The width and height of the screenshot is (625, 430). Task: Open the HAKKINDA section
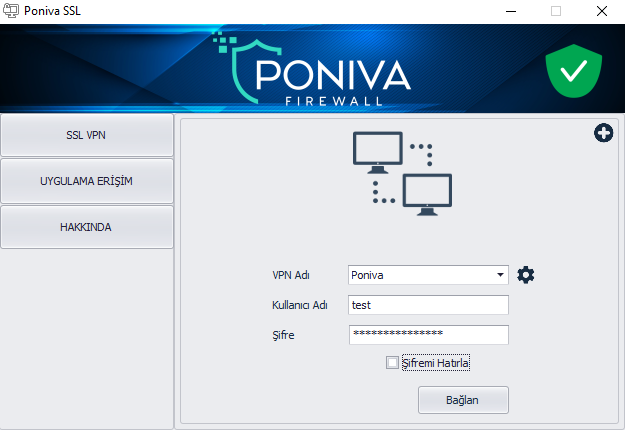coord(87,227)
